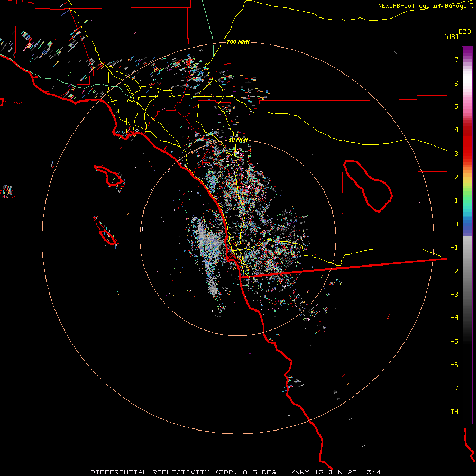This screenshot has width=476, height=476.
Task: Click the 7 value on color scale
Action: 456,59
